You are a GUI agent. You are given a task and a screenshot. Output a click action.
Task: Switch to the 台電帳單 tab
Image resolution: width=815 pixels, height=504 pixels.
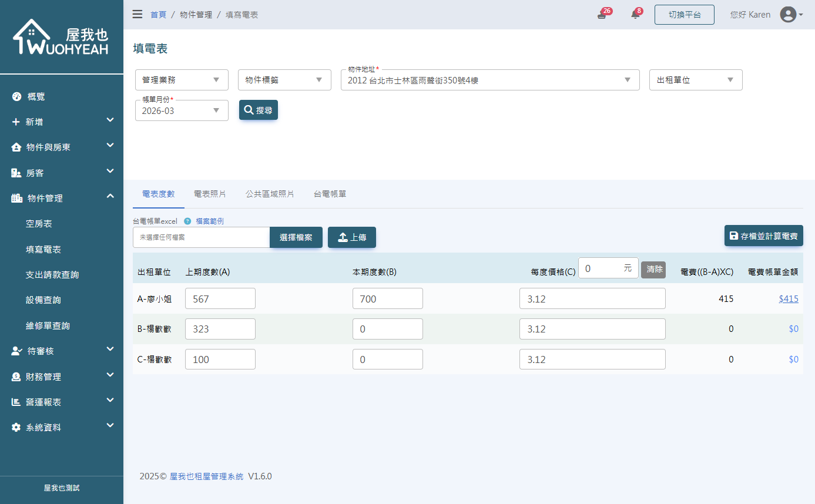pos(330,194)
